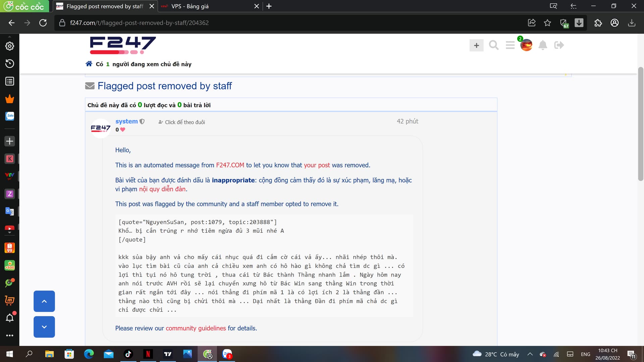
Task: Switch to VPS - Bảng giá tab
Action: pyautogui.click(x=190, y=6)
